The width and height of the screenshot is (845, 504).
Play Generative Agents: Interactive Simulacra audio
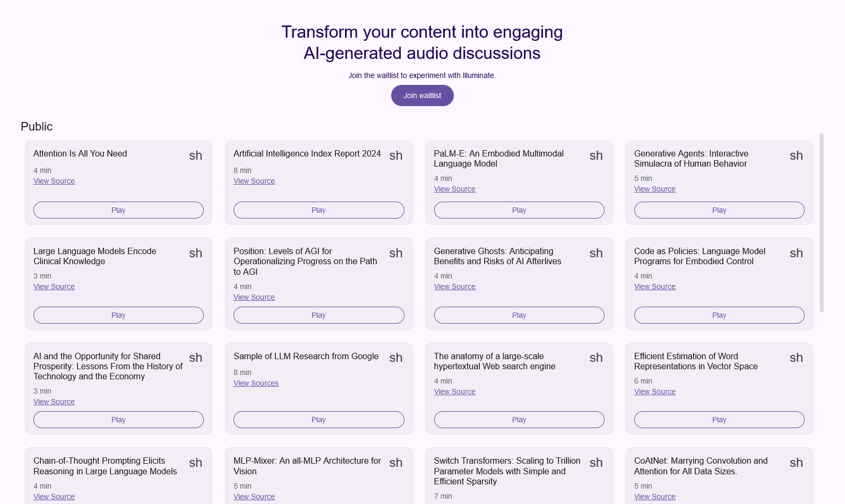(719, 210)
